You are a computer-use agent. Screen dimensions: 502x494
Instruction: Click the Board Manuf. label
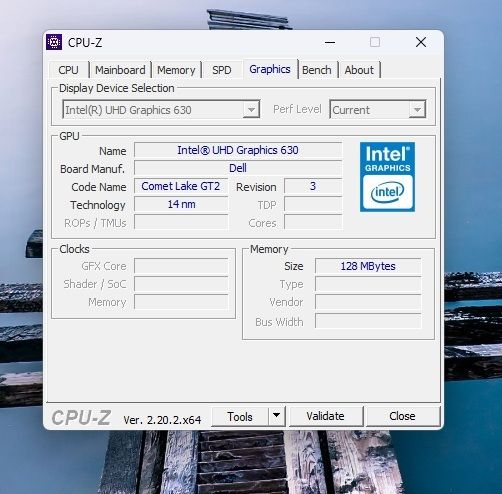[x=93, y=169]
